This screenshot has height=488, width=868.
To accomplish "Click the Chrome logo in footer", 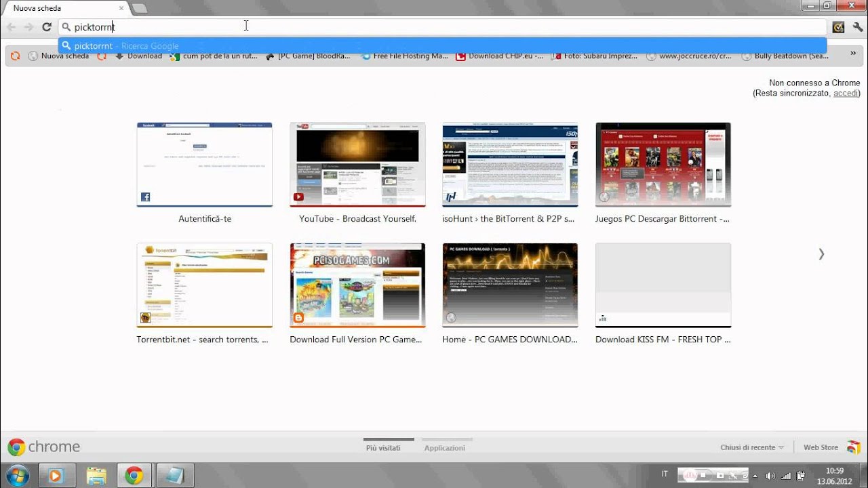I will pos(44,447).
